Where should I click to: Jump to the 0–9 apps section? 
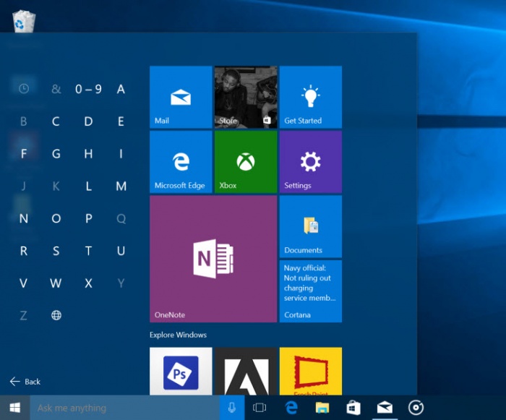tap(88, 89)
